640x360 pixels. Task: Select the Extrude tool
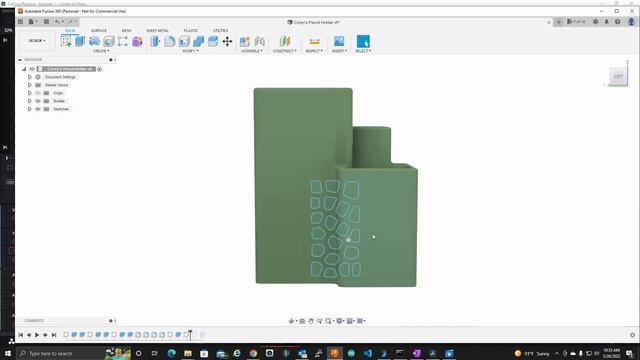[x=80, y=41]
